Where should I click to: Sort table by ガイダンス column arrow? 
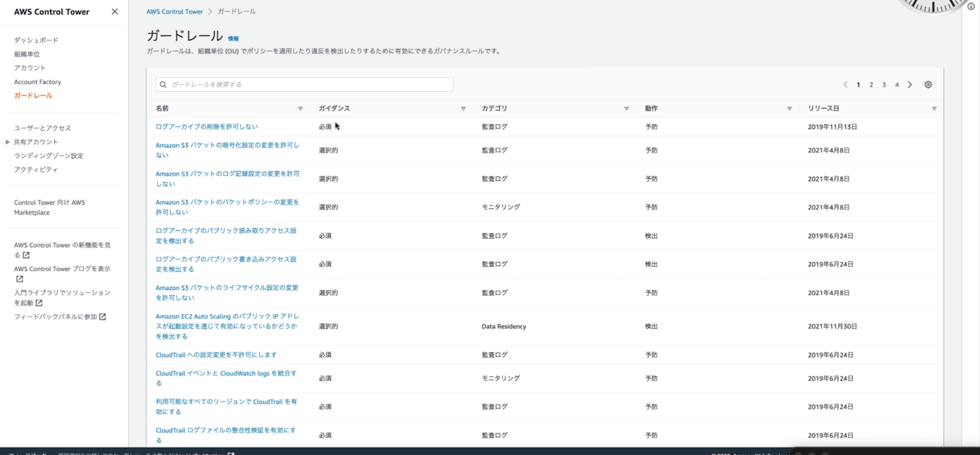[x=463, y=109]
